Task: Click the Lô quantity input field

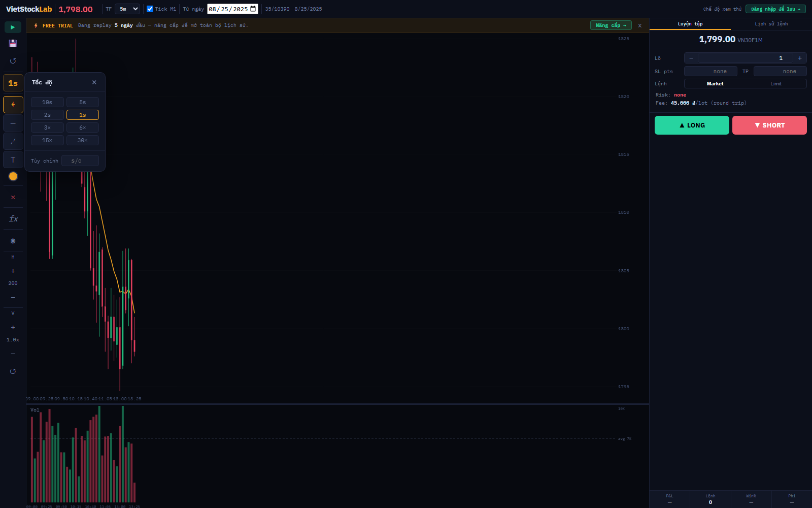Action: tap(746, 58)
